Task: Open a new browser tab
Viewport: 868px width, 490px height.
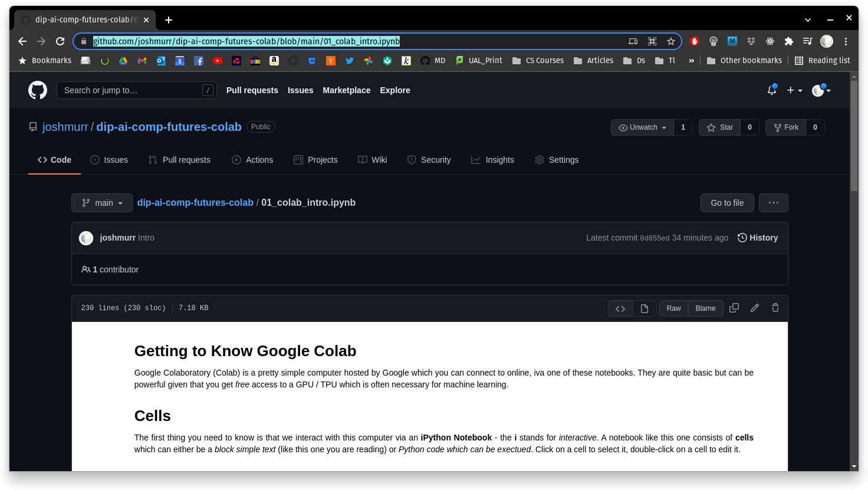Action: (x=169, y=20)
